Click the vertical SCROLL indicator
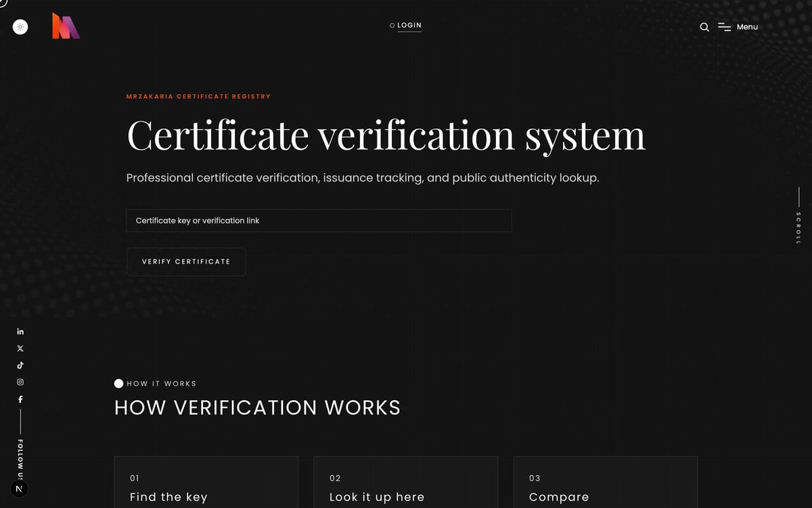Viewport: 812px width, 508px height. coord(798,216)
